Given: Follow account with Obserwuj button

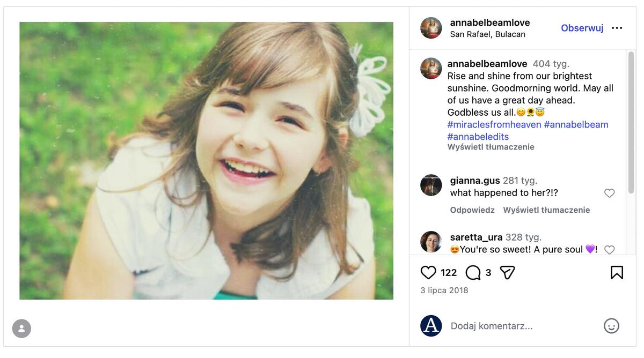Looking at the screenshot, I should click(582, 28).
